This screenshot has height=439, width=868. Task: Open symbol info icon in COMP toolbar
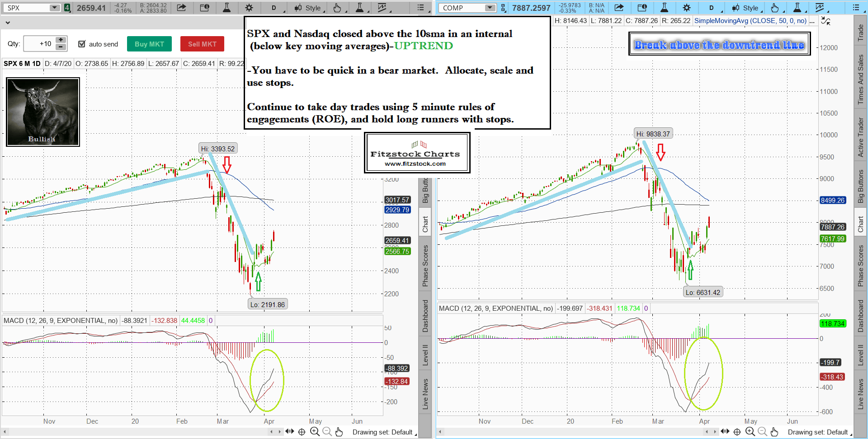(x=642, y=8)
